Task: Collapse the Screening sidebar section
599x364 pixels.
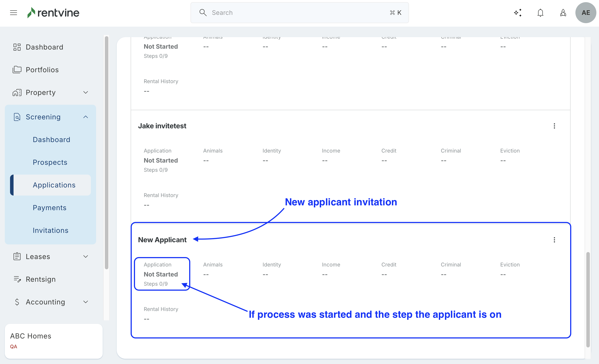Action: click(x=86, y=117)
